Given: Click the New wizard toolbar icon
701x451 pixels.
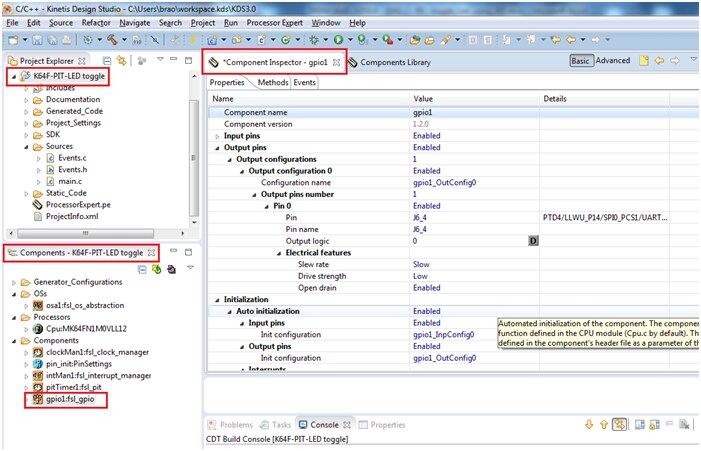Looking at the screenshot, I should 13,40.
